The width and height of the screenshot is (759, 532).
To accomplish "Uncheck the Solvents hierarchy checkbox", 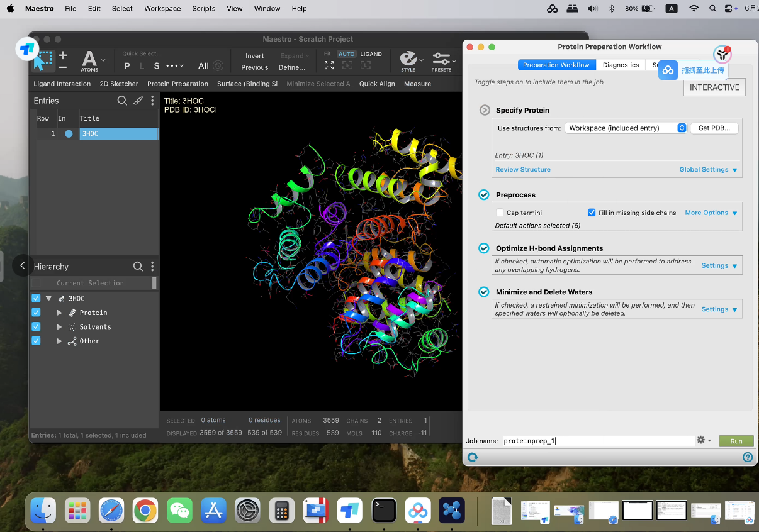I will pyautogui.click(x=36, y=327).
